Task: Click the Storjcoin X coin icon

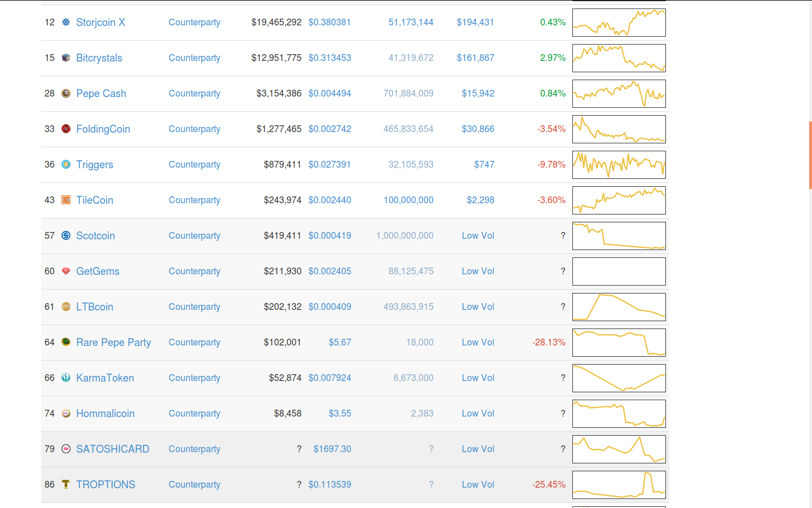Action: coord(66,22)
